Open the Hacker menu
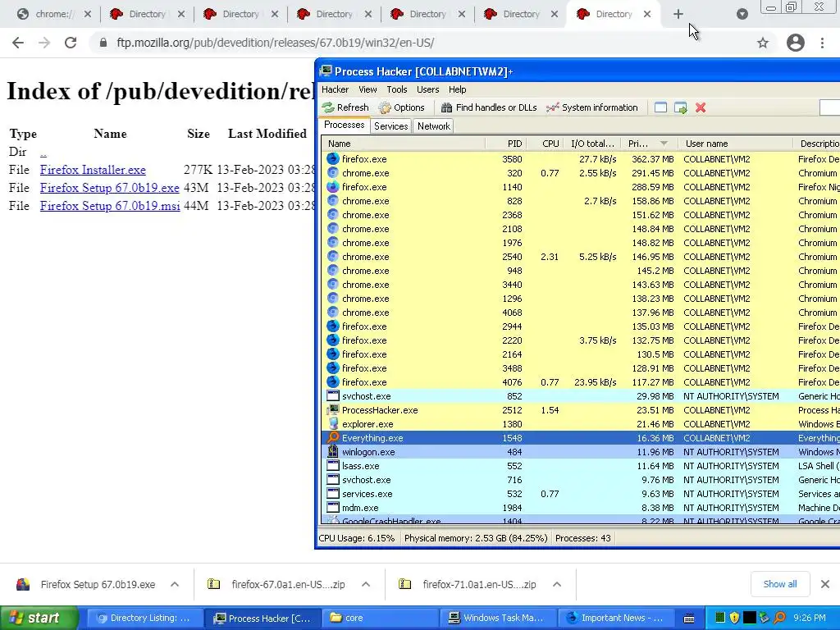840x630 pixels. (x=335, y=89)
